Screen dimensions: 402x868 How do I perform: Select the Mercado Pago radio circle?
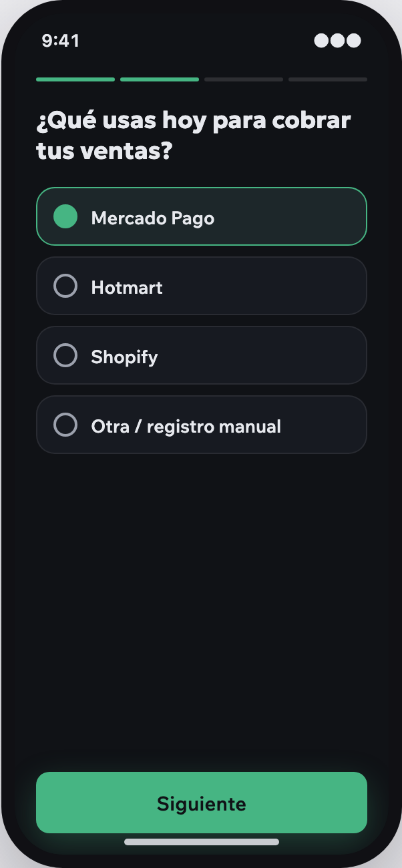65,216
